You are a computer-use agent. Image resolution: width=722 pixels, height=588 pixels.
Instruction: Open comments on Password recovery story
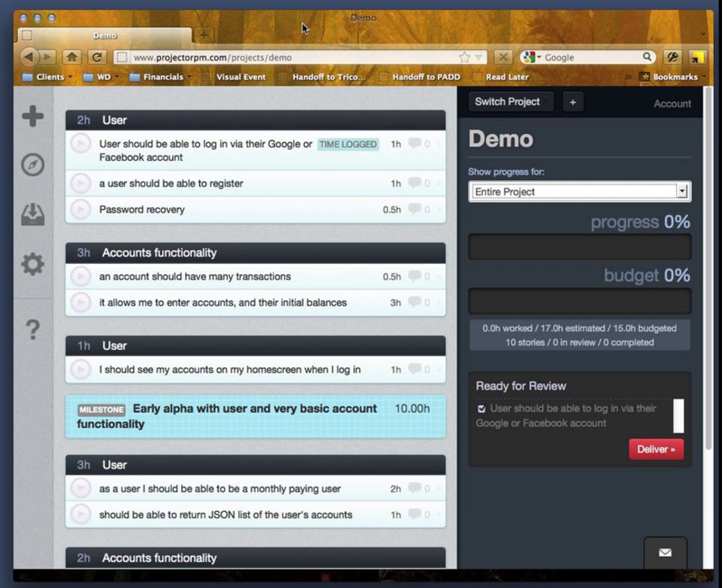419,209
